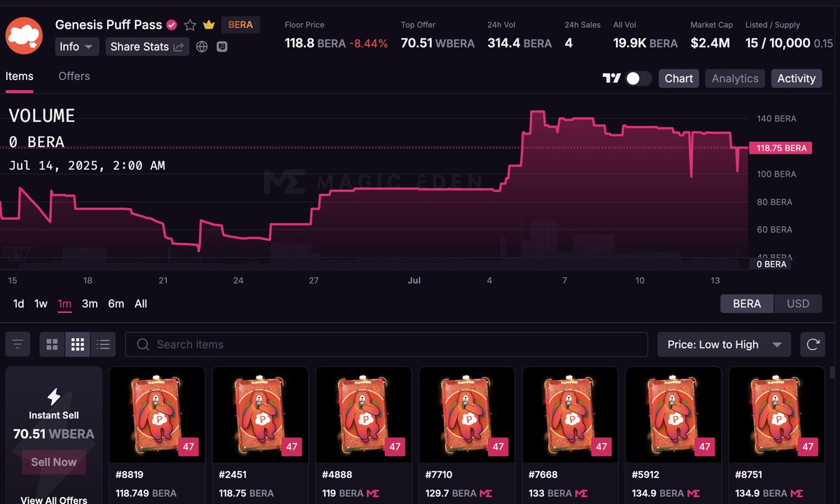Image resolution: width=840 pixels, height=504 pixels.
Task: Set chart range to 3m
Action: (90, 304)
